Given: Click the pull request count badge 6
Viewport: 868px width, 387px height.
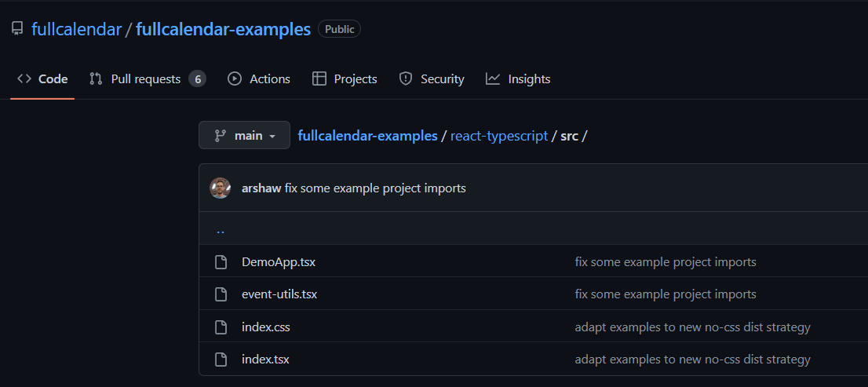Looking at the screenshot, I should click(x=197, y=79).
